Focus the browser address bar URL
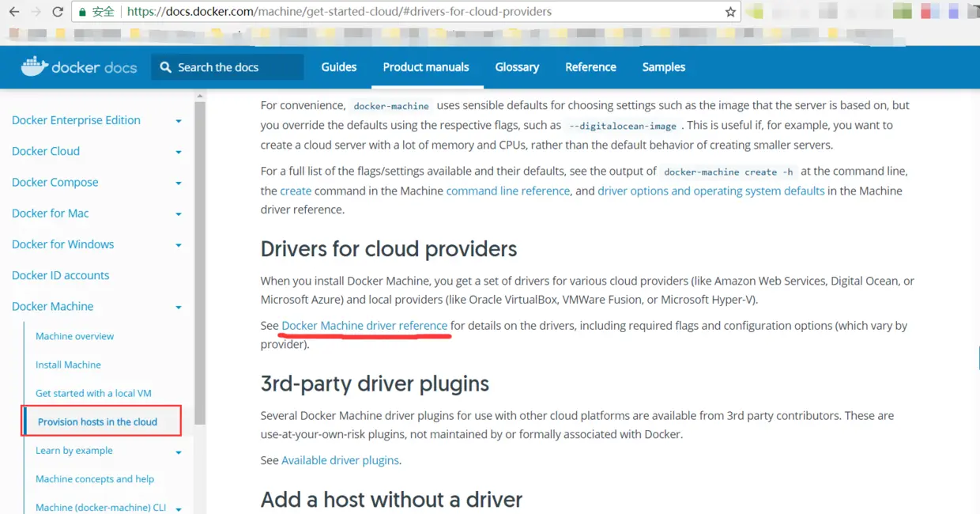 pos(339,12)
